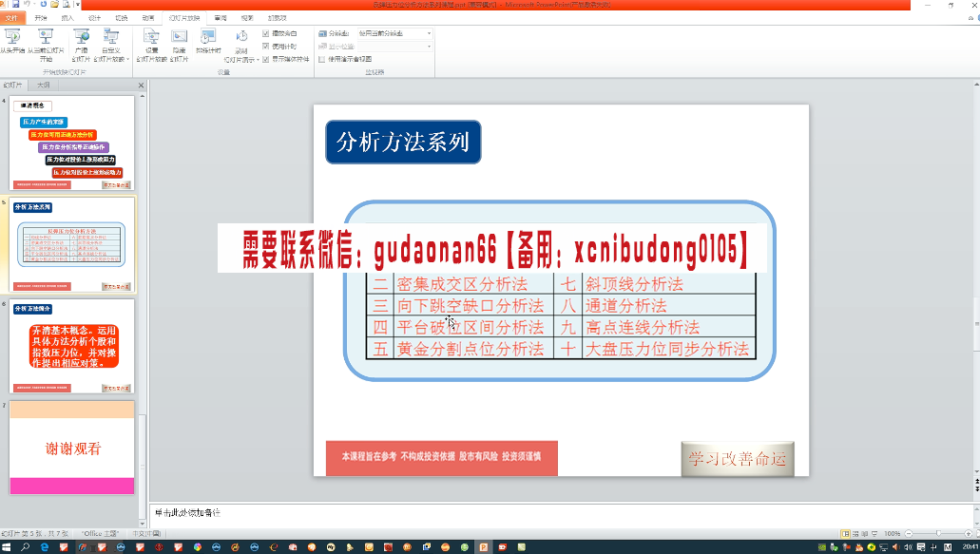980x554 pixels.
Task: Enable 使用演示者视图 checkbox
Action: [x=322, y=59]
